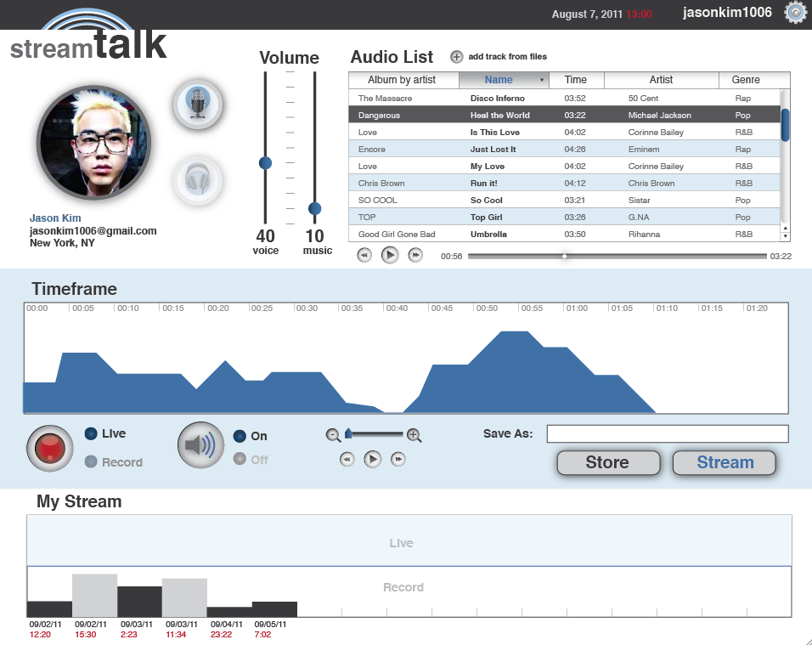812x645 pixels.
Task: Click the red record button
Action: pos(50,448)
